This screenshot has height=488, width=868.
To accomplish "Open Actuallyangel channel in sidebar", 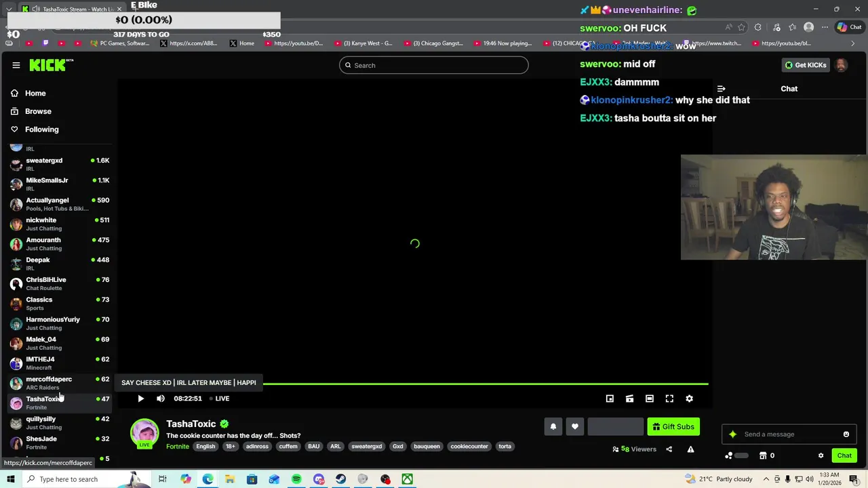I will [x=60, y=204].
